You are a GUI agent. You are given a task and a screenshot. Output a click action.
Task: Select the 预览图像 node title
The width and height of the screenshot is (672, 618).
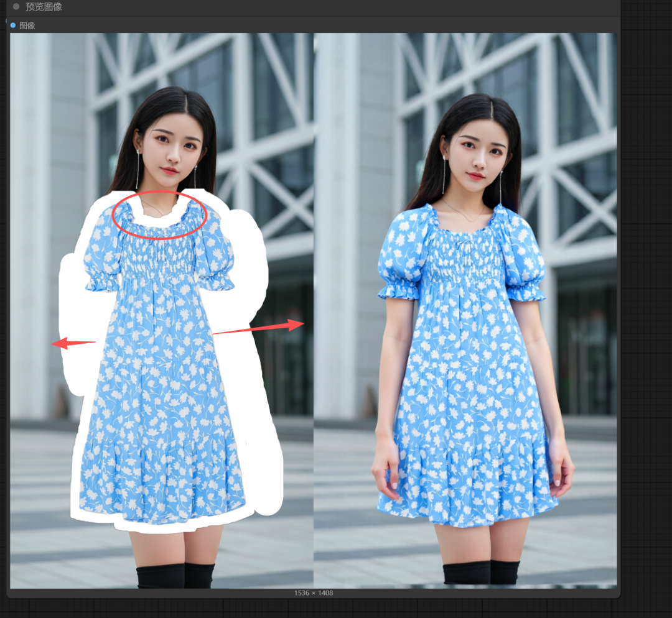pyautogui.click(x=44, y=6)
